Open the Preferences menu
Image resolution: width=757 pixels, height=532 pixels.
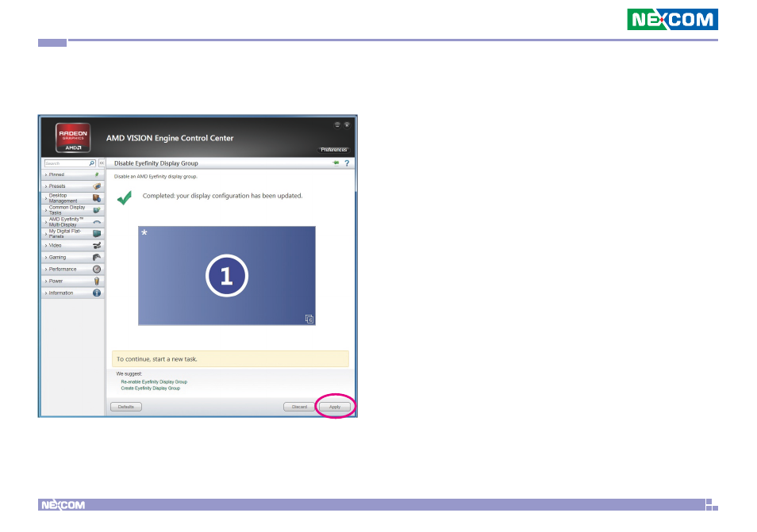[333, 150]
